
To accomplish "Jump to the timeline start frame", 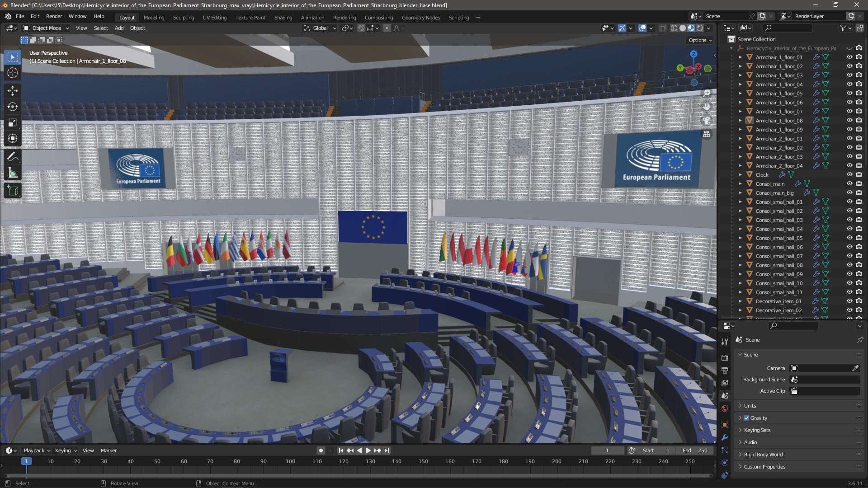I will (x=341, y=450).
